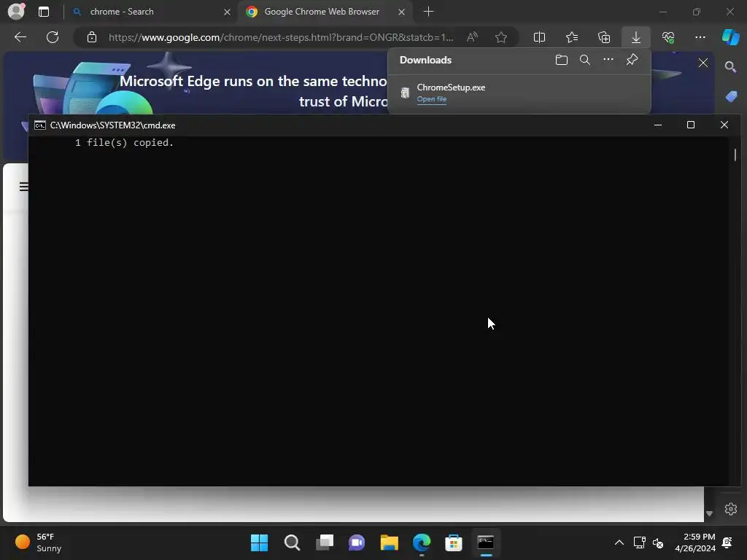Screen dimensions: 747x560
Task: Open the Collections panel
Action: 604,37
